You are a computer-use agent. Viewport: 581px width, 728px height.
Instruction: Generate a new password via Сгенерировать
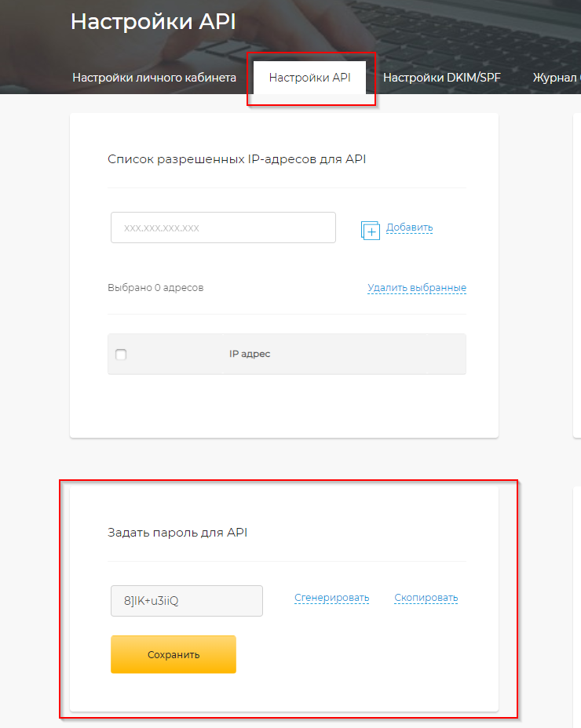331,598
